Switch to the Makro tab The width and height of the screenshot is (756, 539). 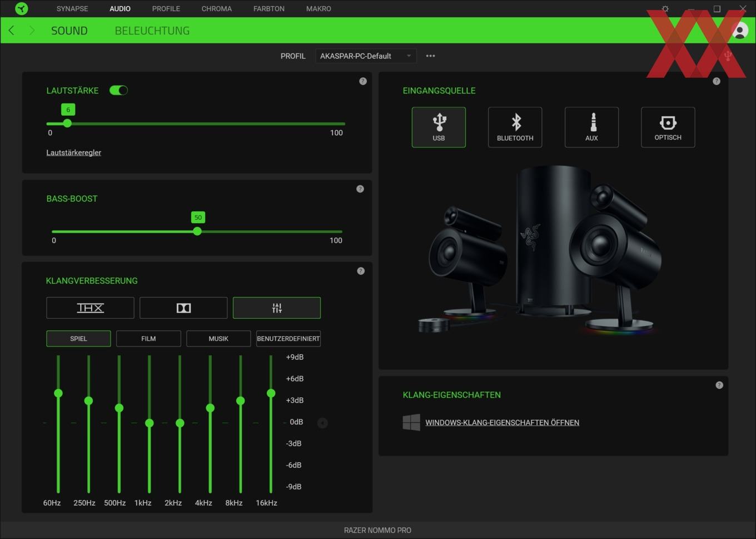(319, 9)
